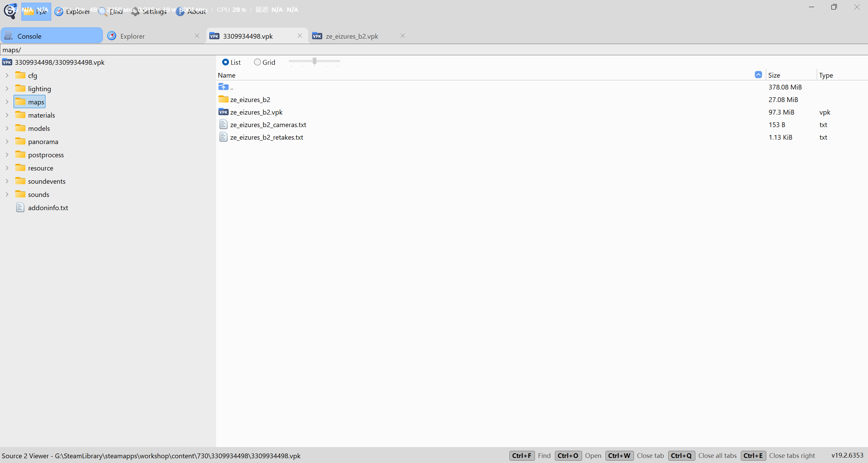Select the sounds folder icon
This screenshot has width=868, height=463.
[x=20, y=194]
